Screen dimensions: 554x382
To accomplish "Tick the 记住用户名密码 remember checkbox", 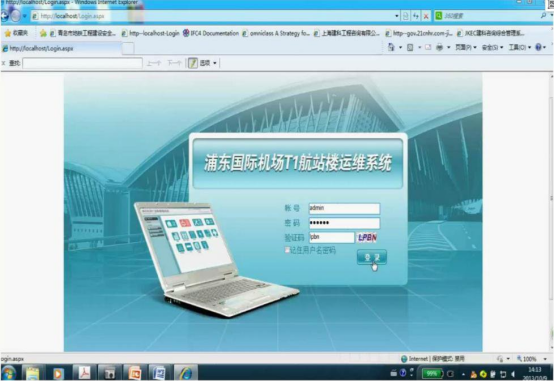I will tap(287, 250).
